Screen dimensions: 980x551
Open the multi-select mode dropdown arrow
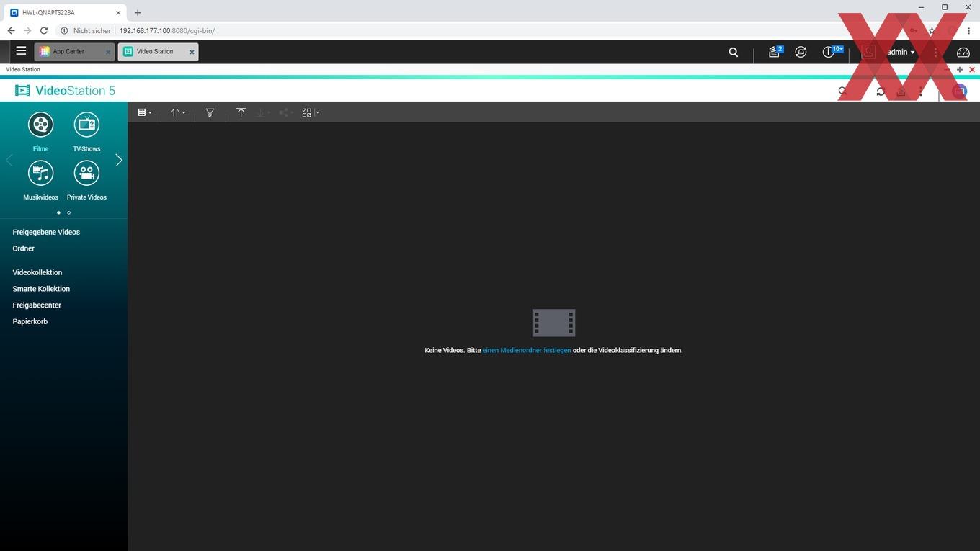coord(318,112)
